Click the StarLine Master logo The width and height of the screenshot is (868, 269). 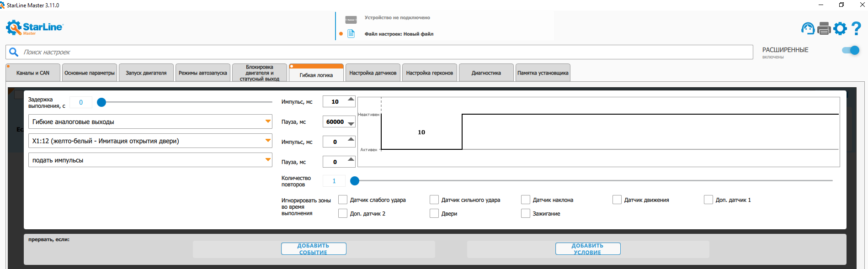pyautogui.click(x=35, y=27)
